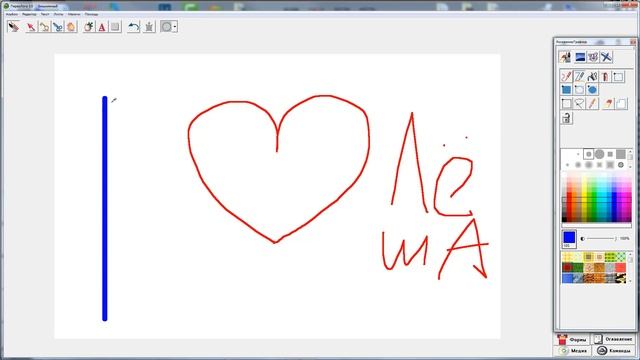Click the orange hand tool icon
The width and height of the screenshot is (640, 360).
click(71, 27)
